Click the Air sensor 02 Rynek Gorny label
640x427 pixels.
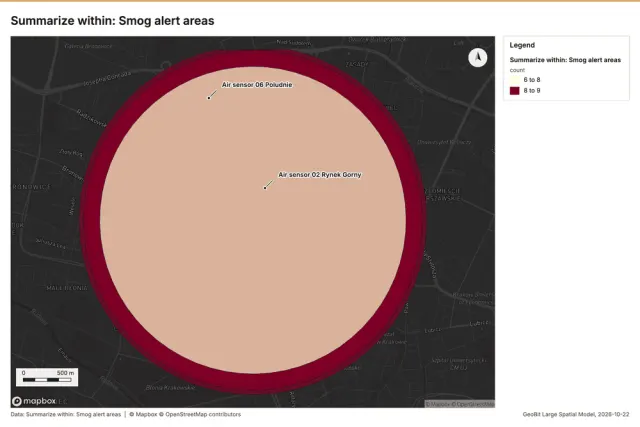click(320, 175)
